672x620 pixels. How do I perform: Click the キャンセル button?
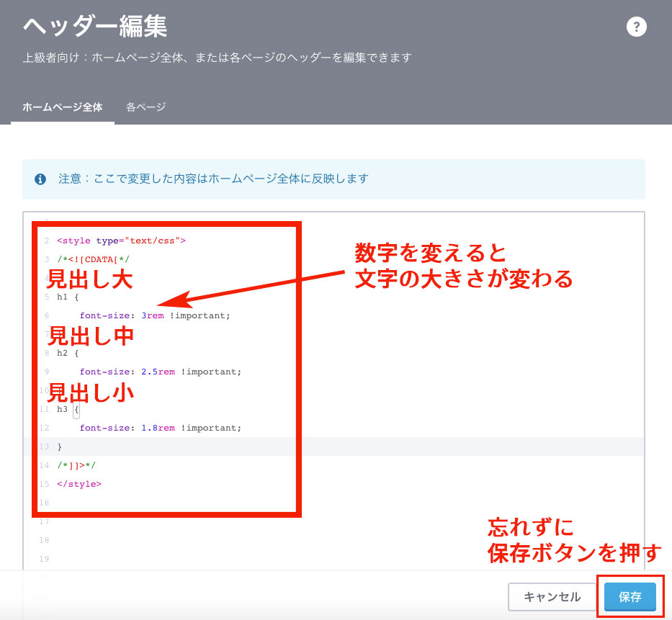coord(552,597)
